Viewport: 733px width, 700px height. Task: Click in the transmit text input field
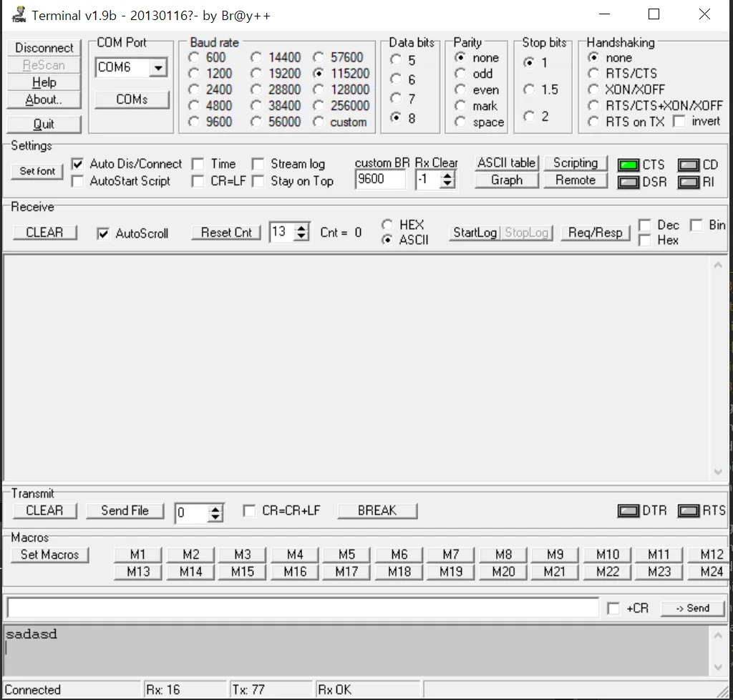point(303,608)
